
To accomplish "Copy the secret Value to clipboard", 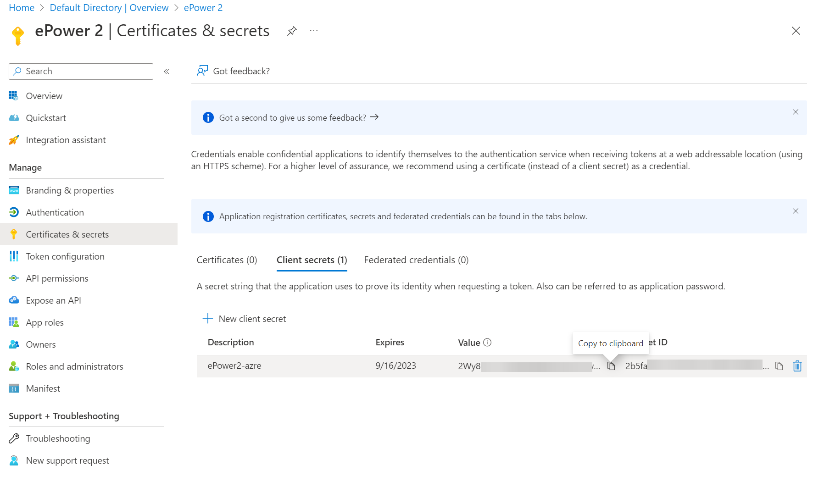I will [x=611, y=366].
